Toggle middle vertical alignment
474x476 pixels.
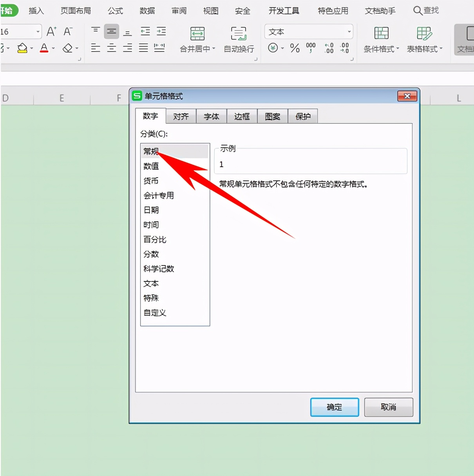tap(111, 31)
